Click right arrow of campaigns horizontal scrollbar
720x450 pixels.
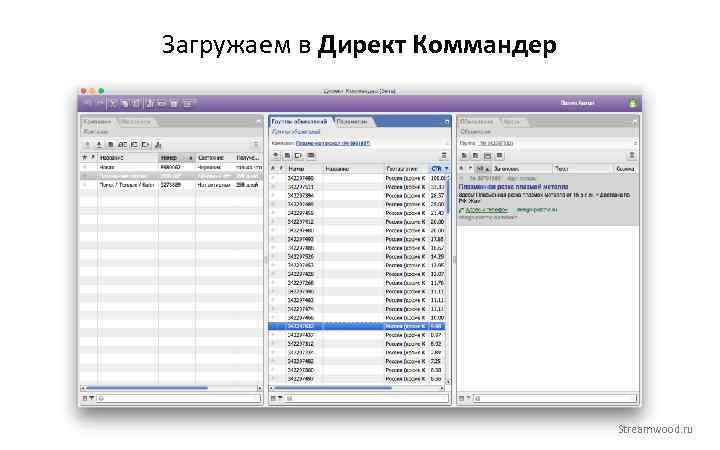click(260, 388)
